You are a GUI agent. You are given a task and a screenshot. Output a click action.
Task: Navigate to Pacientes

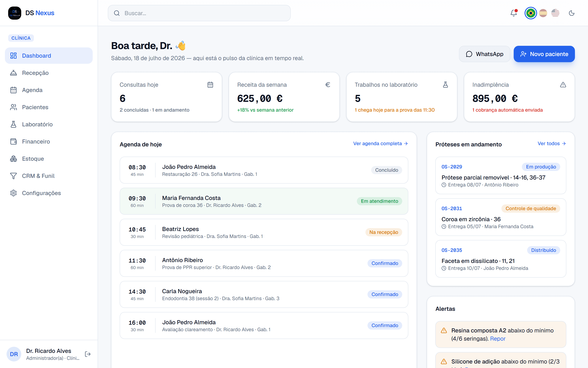pos(49,107)
